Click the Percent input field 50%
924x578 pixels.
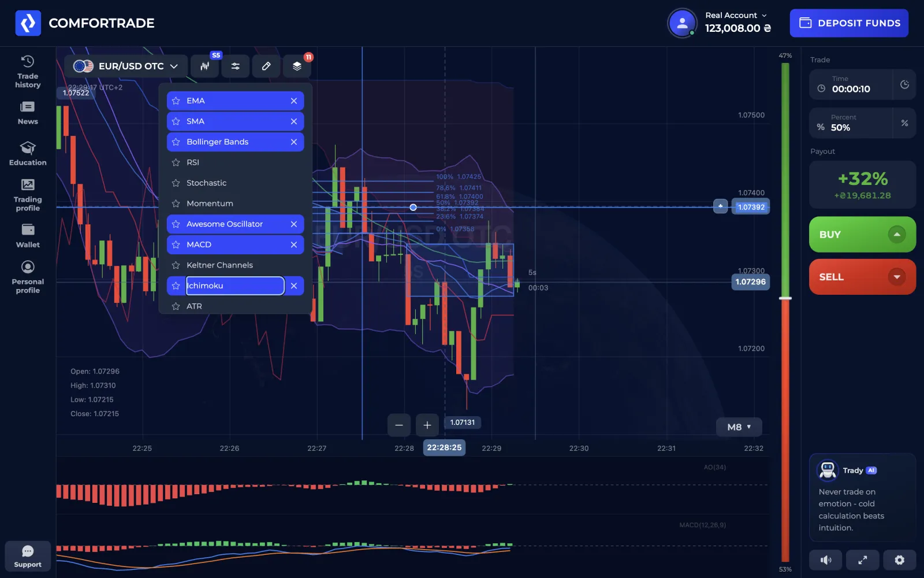click(851, 123)
